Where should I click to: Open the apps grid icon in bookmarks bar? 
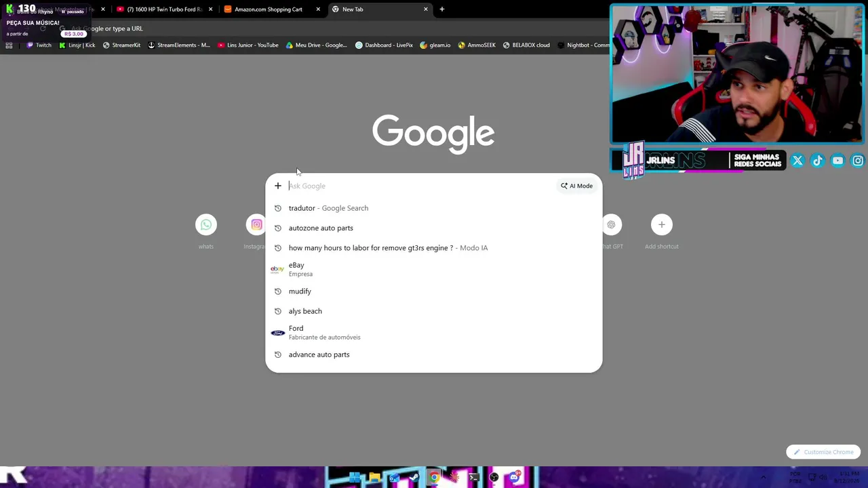point(9,45)
